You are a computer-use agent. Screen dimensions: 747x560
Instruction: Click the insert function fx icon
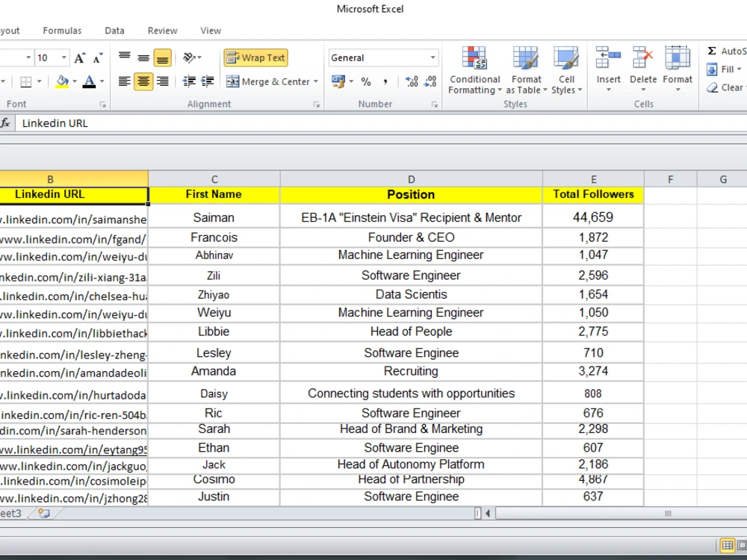tap(5, 123)
